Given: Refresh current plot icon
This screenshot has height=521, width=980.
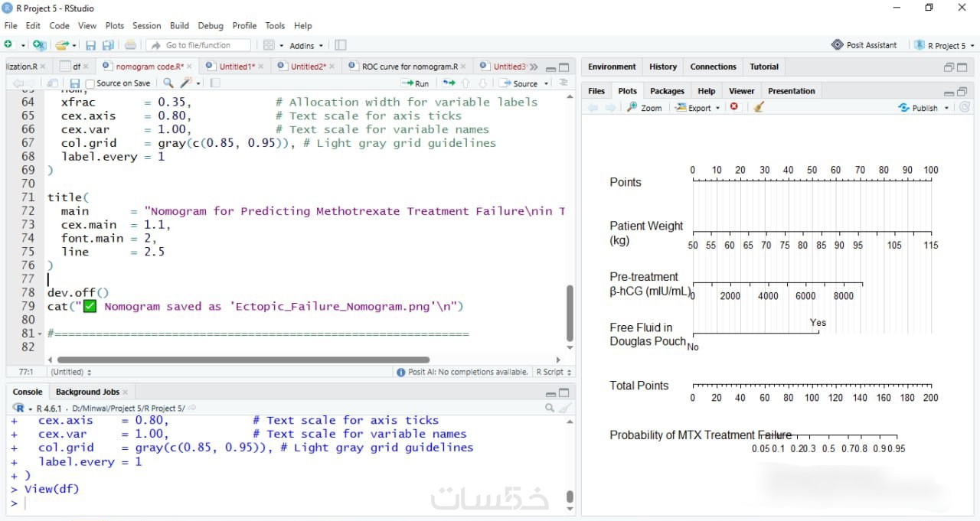Looking at the screenshot, I should pyautogui.click(x=965, y=107).
